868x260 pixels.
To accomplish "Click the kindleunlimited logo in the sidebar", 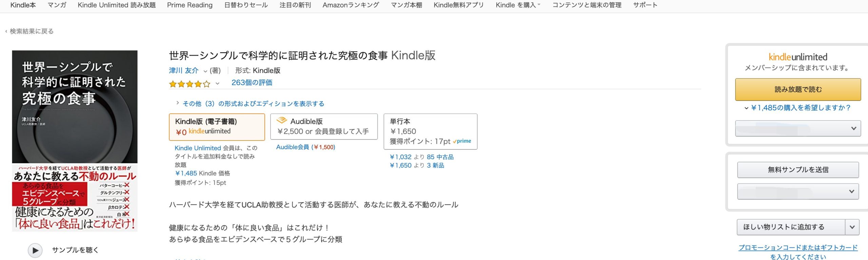I will [x=797, y=57].
